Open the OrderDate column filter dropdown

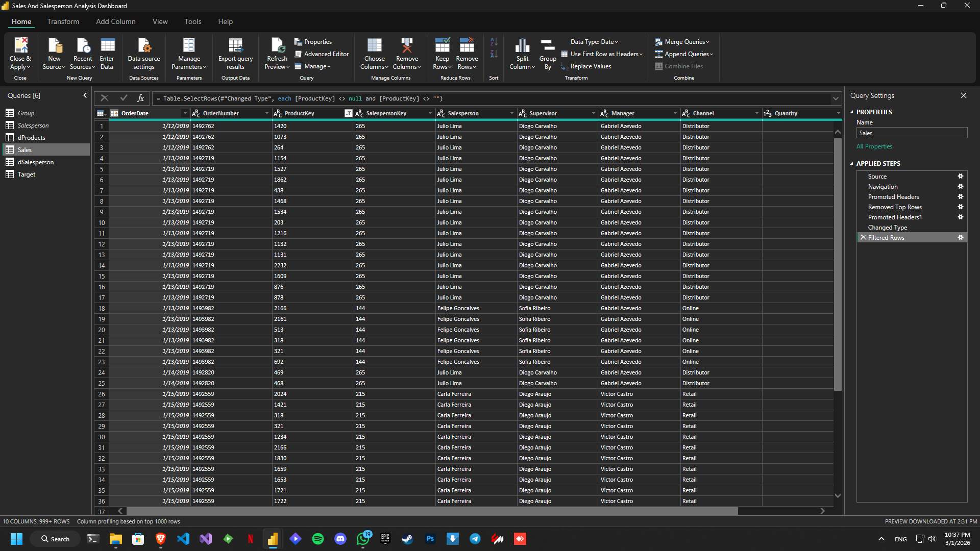184,113
